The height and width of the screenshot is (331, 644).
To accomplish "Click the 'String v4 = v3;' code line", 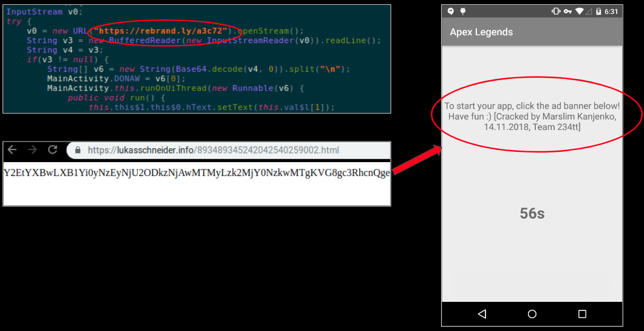I will [x=65, y=50].
